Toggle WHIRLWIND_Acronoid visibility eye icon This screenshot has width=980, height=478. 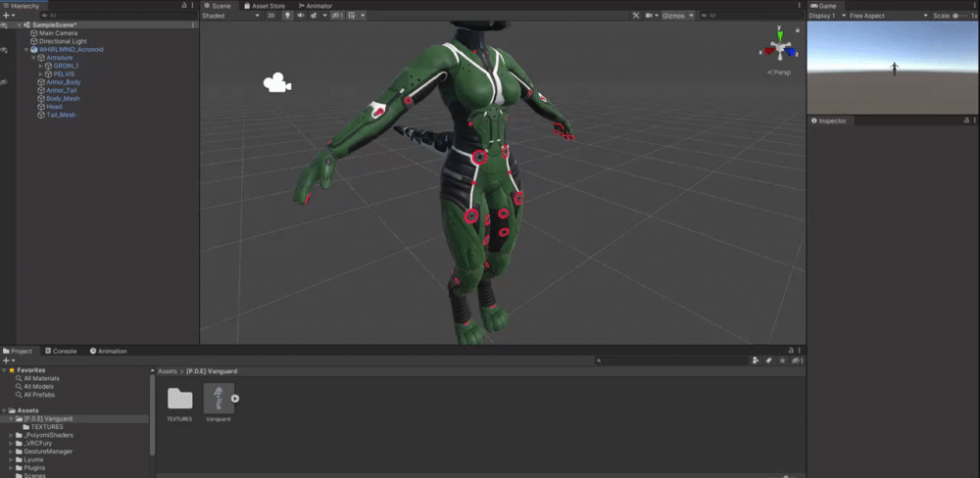pos(4,49)
